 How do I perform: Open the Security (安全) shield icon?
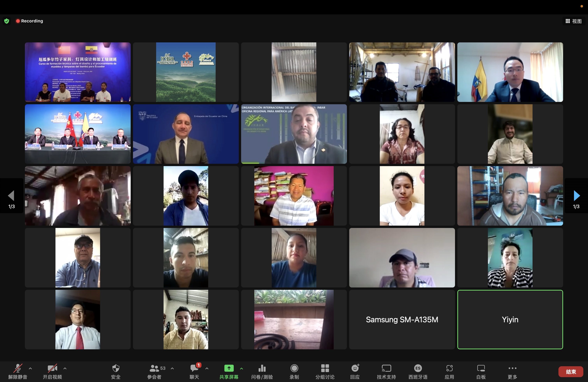click(116, 368)
